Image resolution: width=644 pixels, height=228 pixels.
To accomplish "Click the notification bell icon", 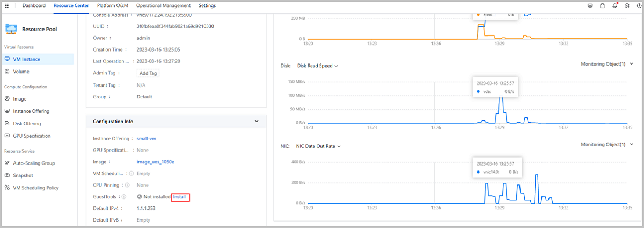I will pyautogui.click(x=614, y=5).
